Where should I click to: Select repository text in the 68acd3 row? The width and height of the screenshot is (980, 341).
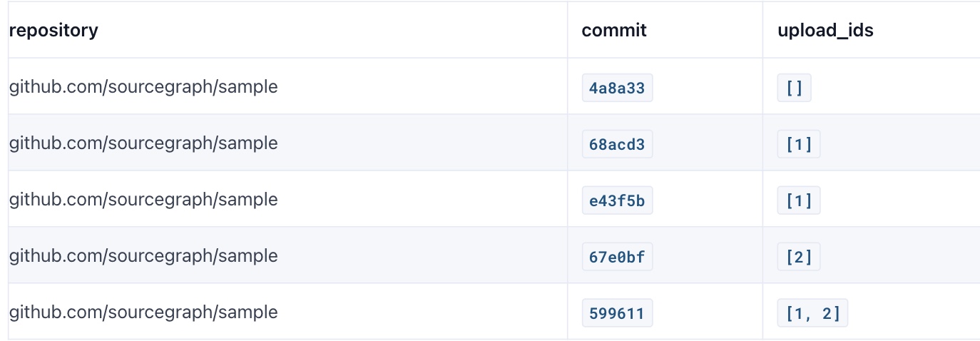pyautogui.click(x=143, y=143)
